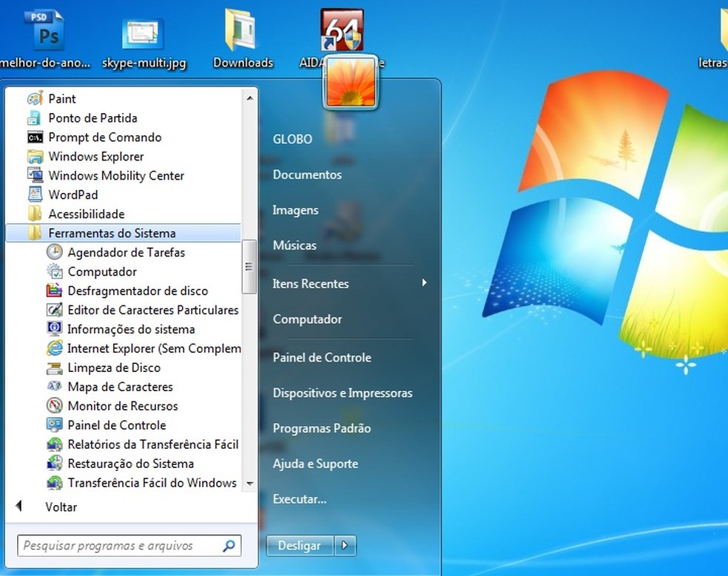Open Ajuda e Suporte
Viewport: 728px width, 576px height.
[315, 464]
